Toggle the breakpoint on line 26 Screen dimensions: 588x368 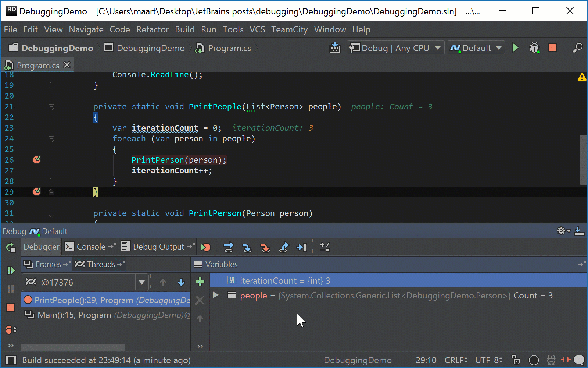(x=37, y=160)
